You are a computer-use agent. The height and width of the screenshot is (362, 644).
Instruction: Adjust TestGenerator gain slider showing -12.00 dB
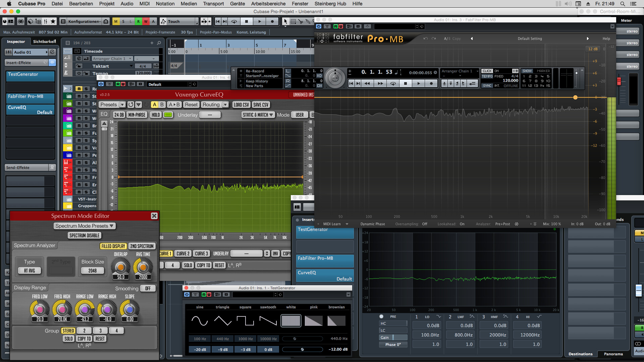302,349
